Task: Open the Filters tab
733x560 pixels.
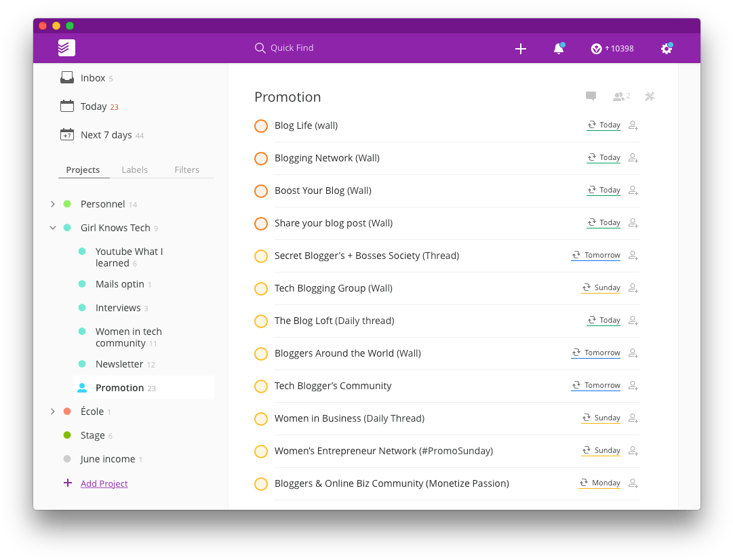Action: (186, 169)
